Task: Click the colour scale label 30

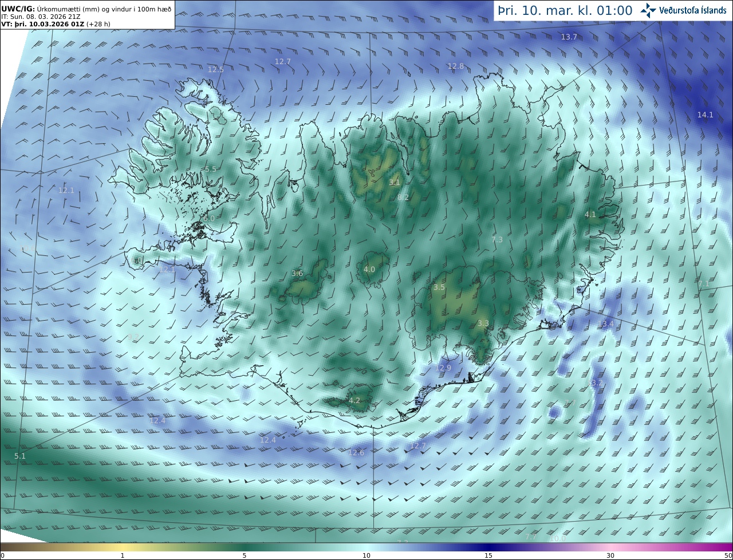Action: coord(610,555)
